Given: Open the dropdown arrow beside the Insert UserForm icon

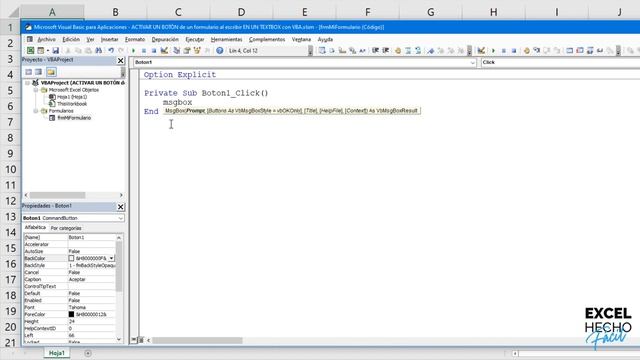Looking at the screenshot, I should [48, 51].
